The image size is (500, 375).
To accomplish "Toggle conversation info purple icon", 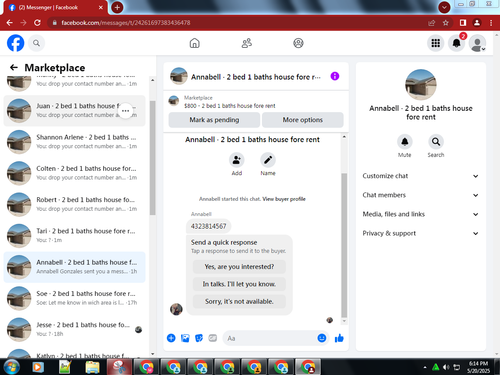I will pyautogui.click(x=335, y=76).
